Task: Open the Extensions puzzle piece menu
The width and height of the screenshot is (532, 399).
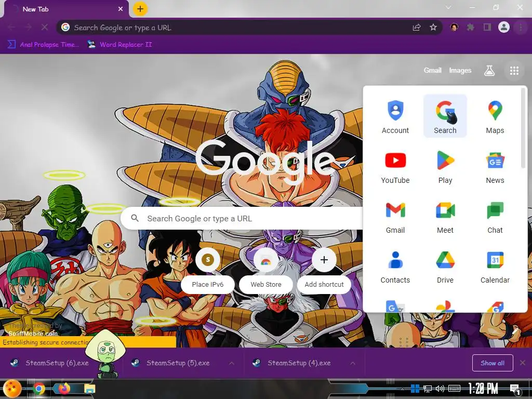Action: (x=470, y=27)
